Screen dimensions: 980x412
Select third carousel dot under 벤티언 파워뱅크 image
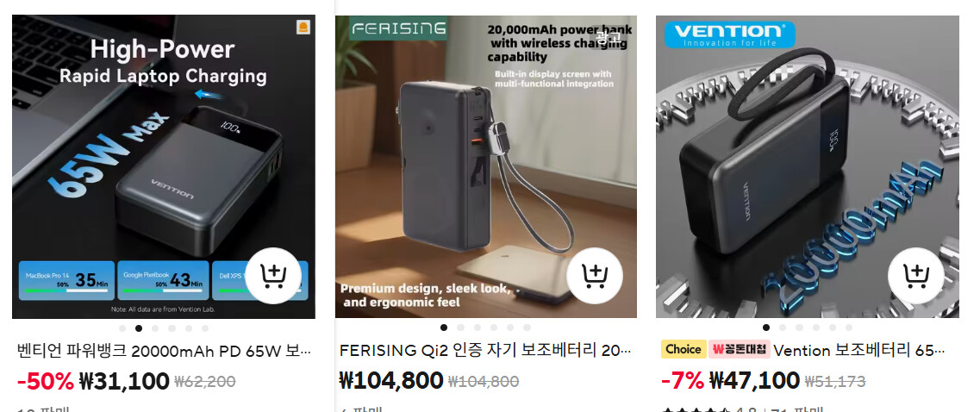tap(155, 328)
